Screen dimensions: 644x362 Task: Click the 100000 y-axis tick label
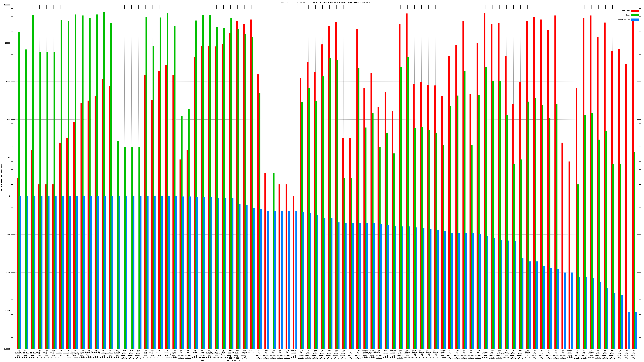click(x=7, y=5)
